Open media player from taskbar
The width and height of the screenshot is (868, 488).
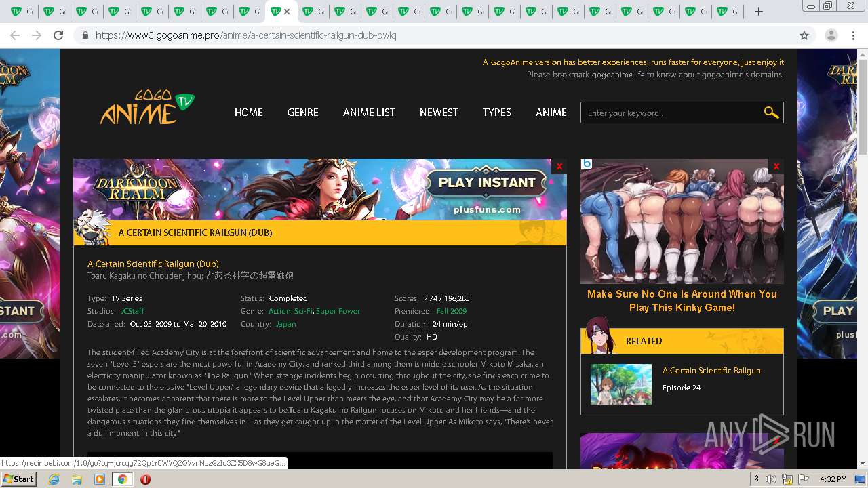100,479
